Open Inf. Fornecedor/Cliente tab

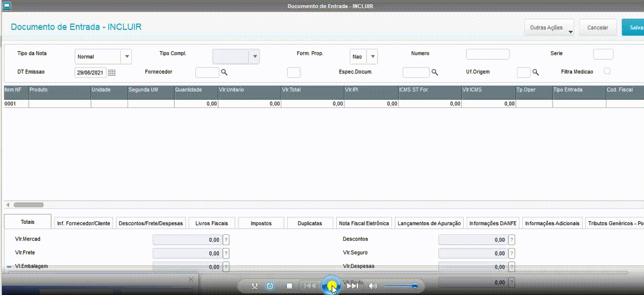coord(84,223)
